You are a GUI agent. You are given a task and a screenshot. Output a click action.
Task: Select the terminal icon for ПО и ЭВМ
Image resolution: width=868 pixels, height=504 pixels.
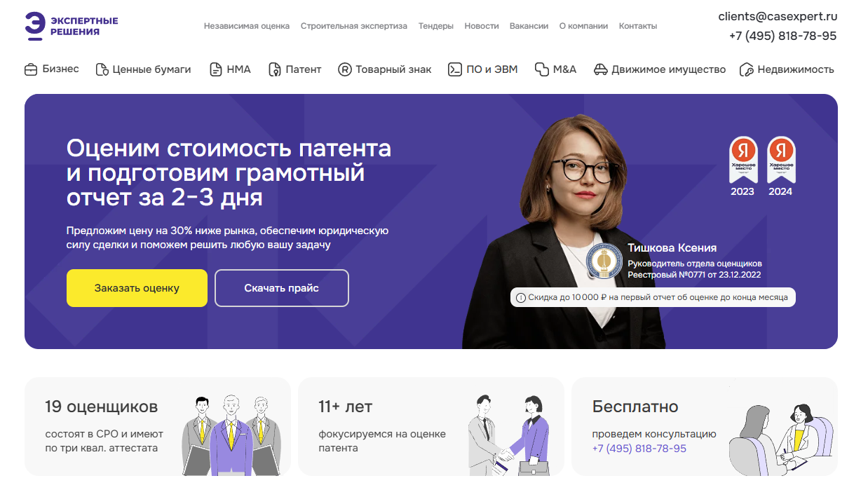pyautogui.click(x=455, y=69)
